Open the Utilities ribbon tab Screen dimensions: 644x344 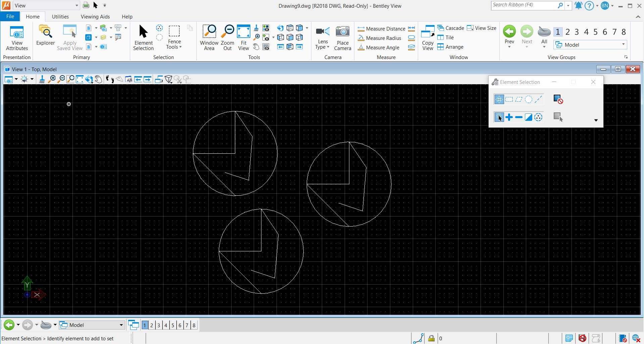click(60, 16)
